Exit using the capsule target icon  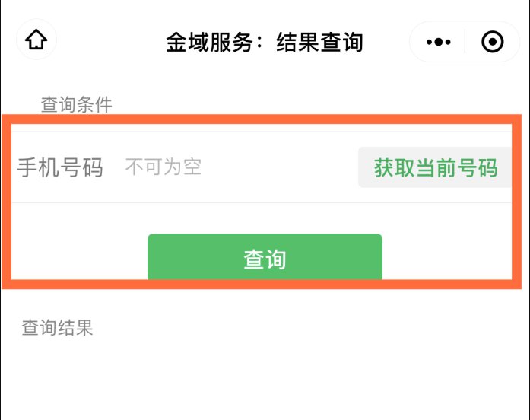[493, 42]
